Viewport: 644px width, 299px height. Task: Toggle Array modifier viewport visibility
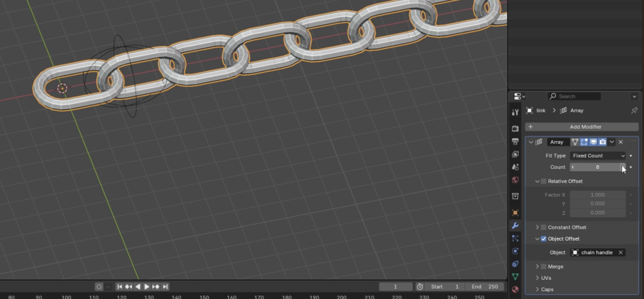point(593,142)
